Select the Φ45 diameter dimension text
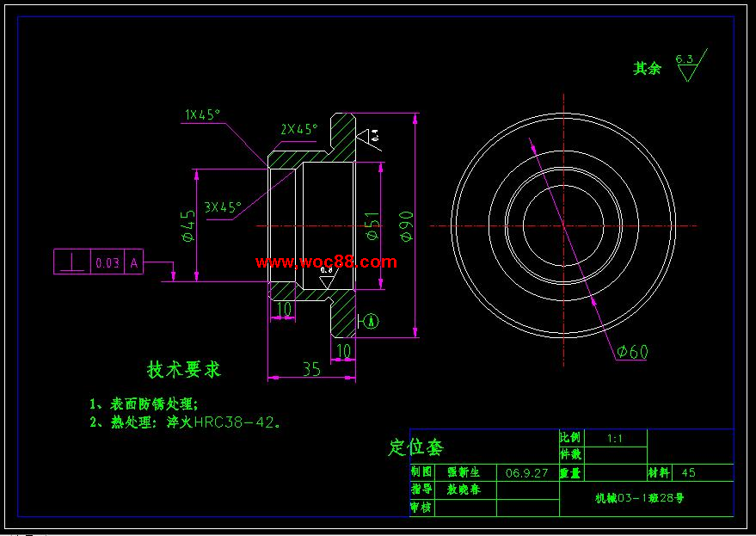756x536 pixels. click(x=188, y=225)
